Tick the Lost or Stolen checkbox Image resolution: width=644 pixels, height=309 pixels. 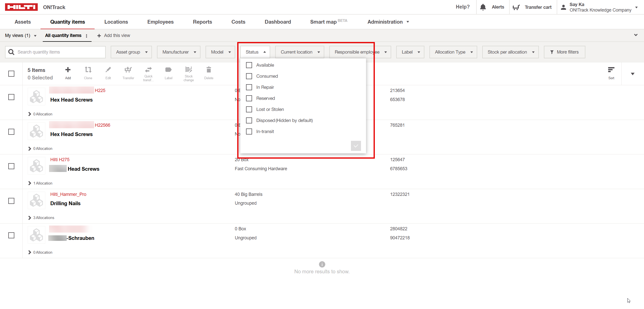click(x=249, y=109)
